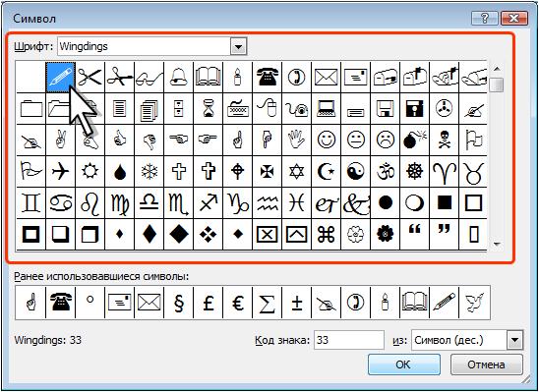Click the water droplet symbol
539x392 pixels.
pos(120,171)
